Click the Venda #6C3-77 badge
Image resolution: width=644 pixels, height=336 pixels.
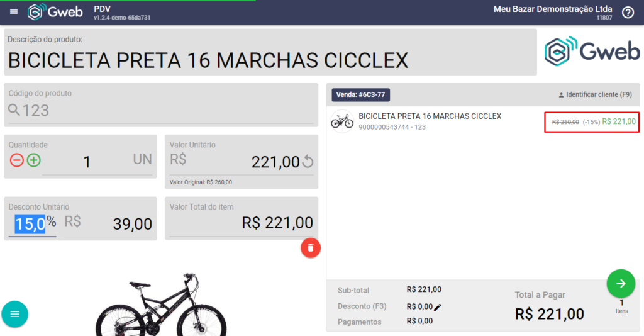click(x=360, y=95)
